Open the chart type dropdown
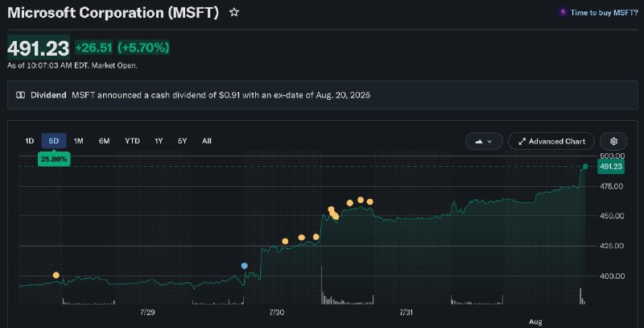Viewport: 644px width, 328px height. pos(484,141)
